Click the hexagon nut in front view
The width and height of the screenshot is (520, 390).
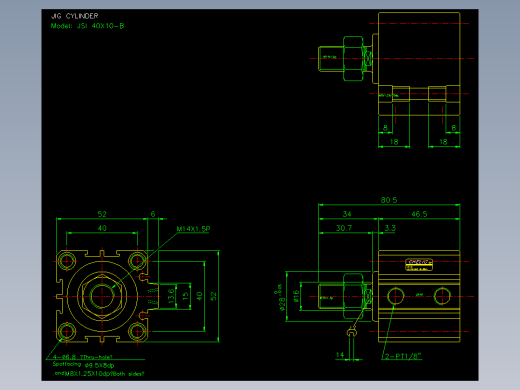[x=102, y=296]
